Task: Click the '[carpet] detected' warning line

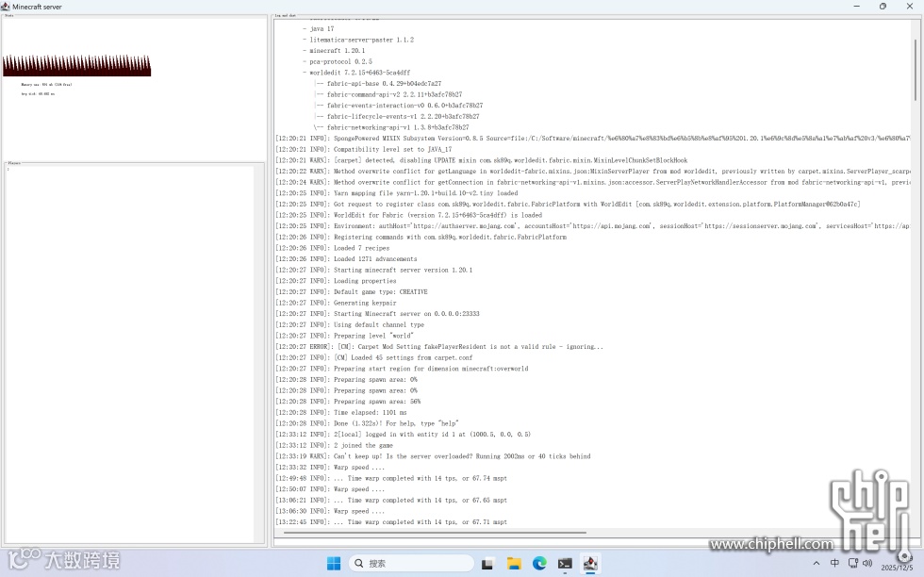Action: [482, 160]
